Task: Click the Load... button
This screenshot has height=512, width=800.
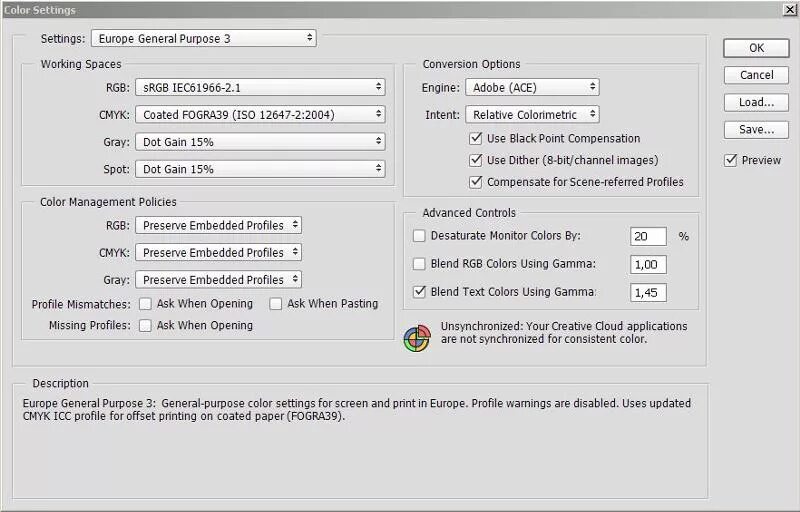Action: click(756, 103)
